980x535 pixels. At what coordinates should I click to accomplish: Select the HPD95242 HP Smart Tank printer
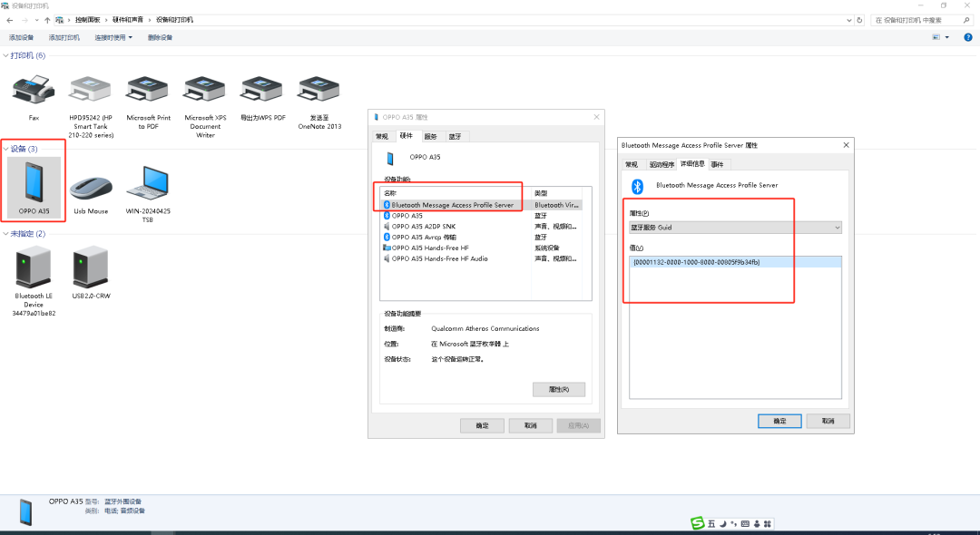coord(90,91)
